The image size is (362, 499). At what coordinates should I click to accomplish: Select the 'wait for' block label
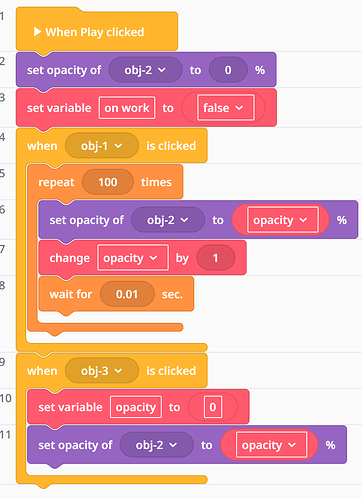click(x=71, y=294)
